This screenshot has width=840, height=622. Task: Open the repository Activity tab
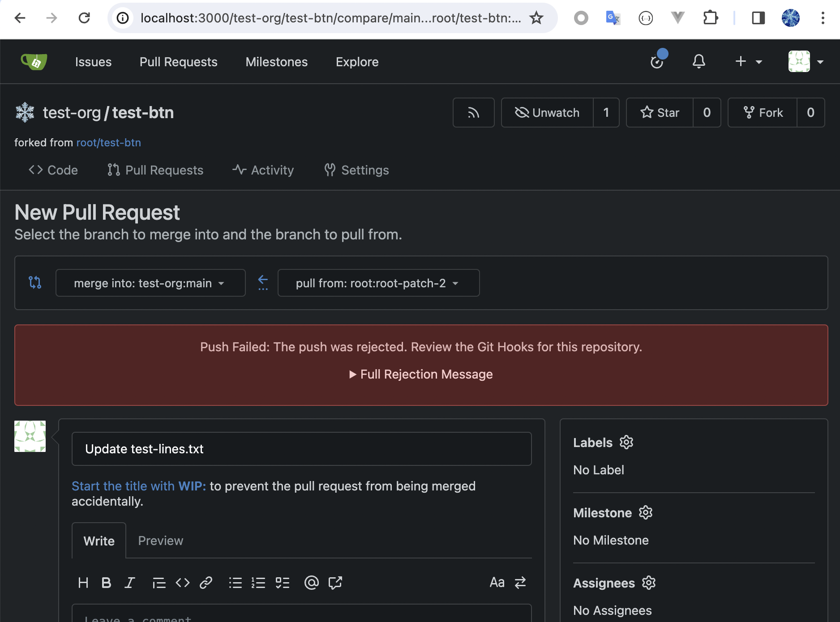(263, 170)
